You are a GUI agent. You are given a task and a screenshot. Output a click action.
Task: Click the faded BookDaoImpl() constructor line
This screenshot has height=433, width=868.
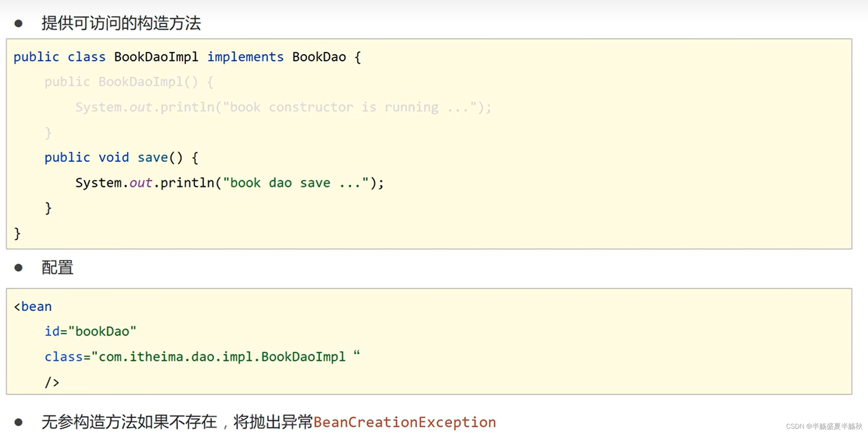point(129,82)
